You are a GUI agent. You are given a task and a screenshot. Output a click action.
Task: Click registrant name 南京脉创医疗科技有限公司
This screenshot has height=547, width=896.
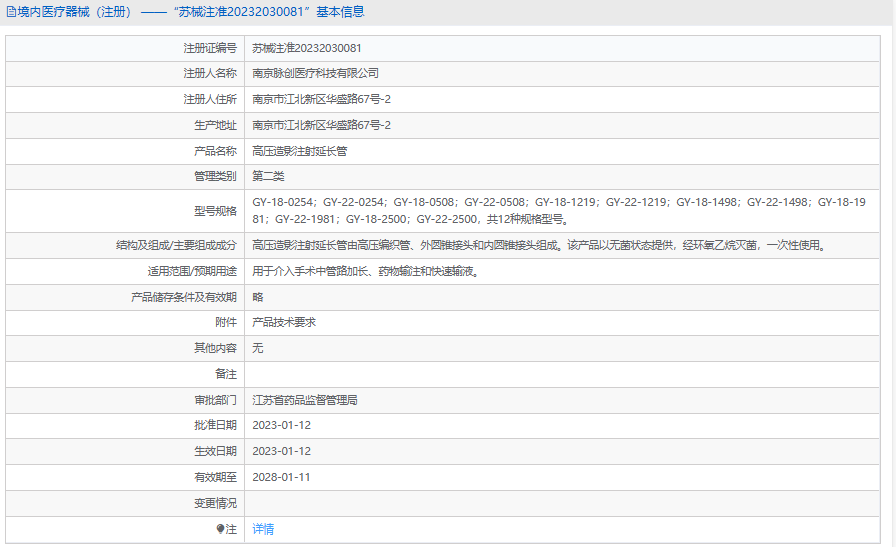tap(315, 74)
